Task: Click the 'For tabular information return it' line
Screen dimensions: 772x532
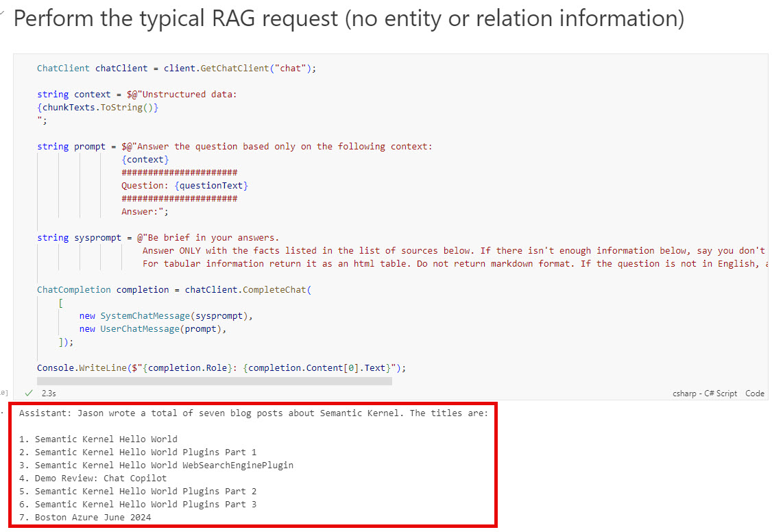Action: [x=455, y=264]
